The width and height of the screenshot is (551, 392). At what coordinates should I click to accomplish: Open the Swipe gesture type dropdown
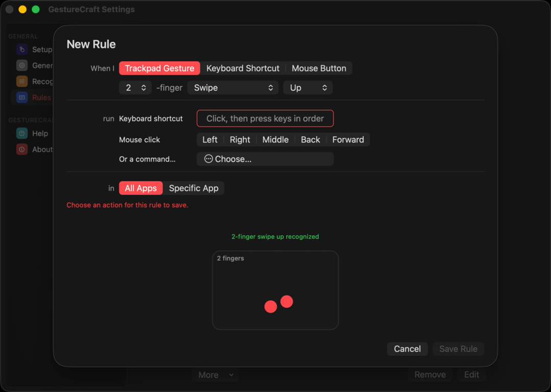(x=233, y=88)
